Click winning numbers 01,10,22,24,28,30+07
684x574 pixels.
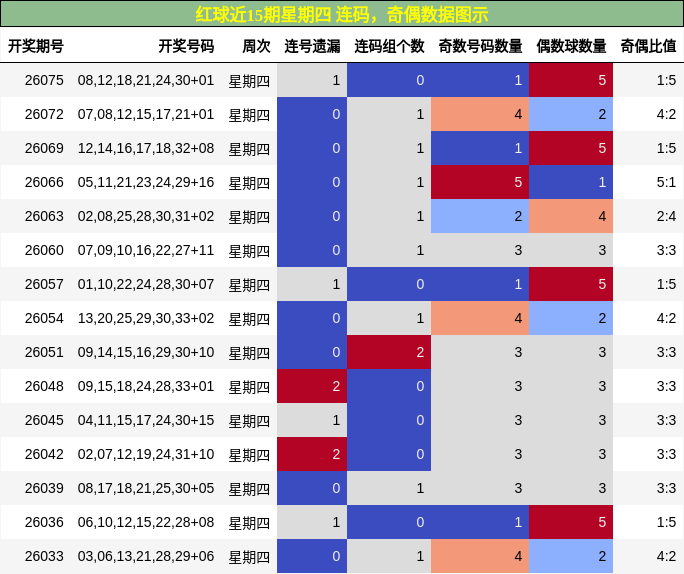(x=146, y=284)
